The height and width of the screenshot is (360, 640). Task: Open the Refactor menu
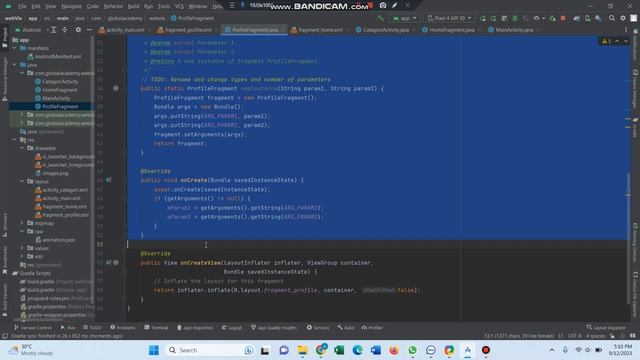tap(113, 7)
